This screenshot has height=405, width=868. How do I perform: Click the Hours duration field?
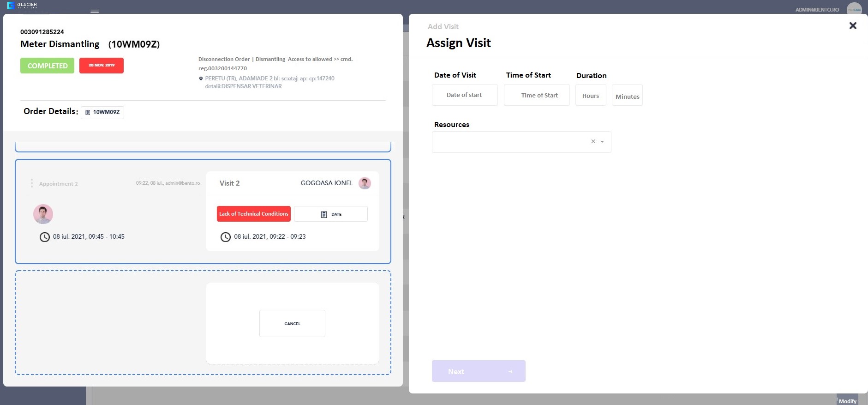click(x=590, y=96)
